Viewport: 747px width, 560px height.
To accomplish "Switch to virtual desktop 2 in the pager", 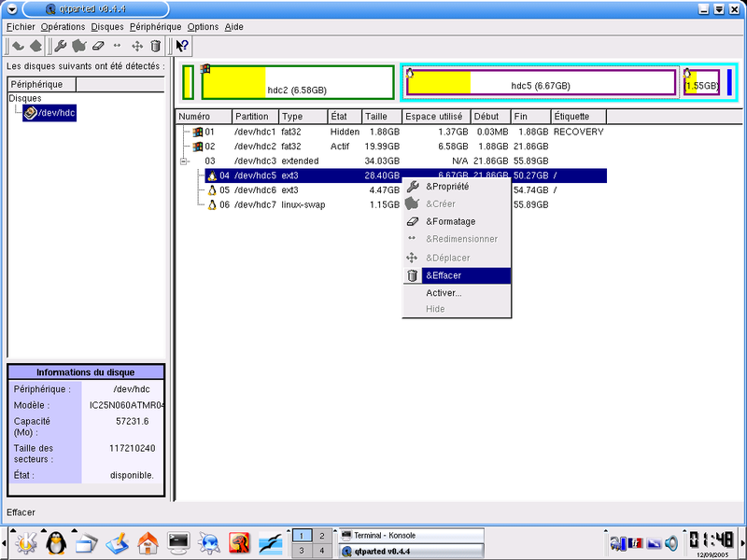I will (x=321, y=536).
